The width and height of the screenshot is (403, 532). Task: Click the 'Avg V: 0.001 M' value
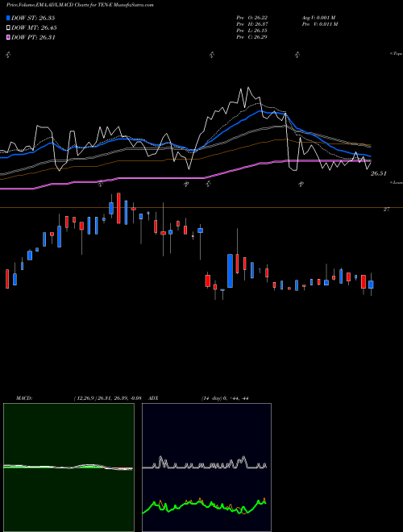[318, 18]
